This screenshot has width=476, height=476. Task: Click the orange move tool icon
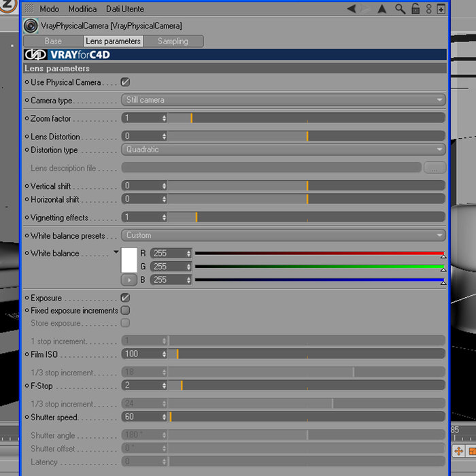tap(458, 451)
